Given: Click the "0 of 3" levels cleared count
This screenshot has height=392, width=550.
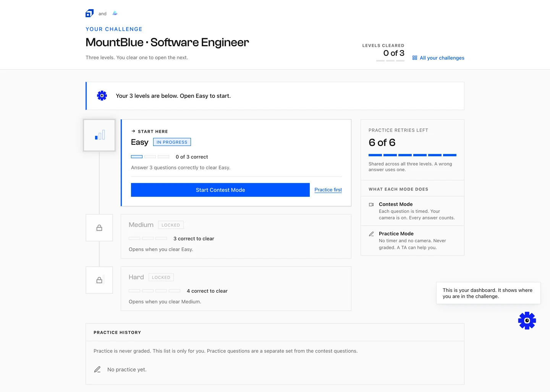Looking at the screenshot, I should [x=394, y=53].
